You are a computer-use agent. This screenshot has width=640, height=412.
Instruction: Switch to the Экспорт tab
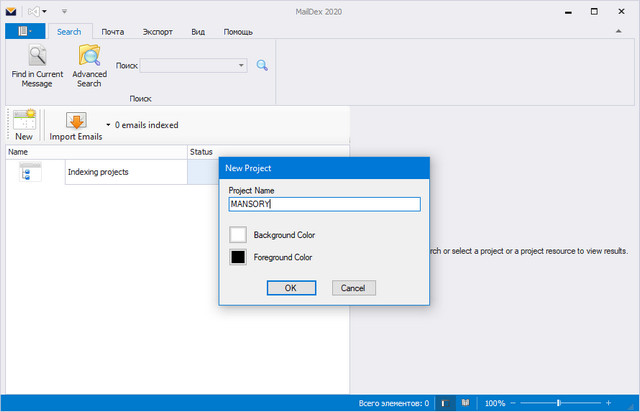156,32
